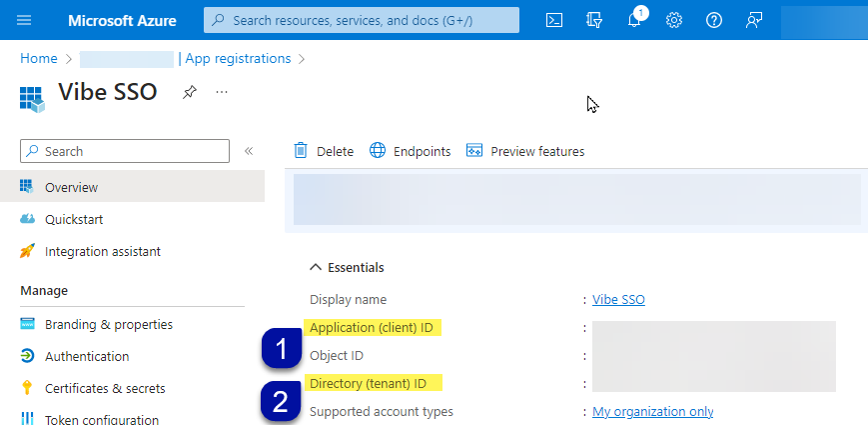This screenshot has height=425, width=868.
Task: Click the Authentication arrow icon
Action: click(x=27, y=356)
